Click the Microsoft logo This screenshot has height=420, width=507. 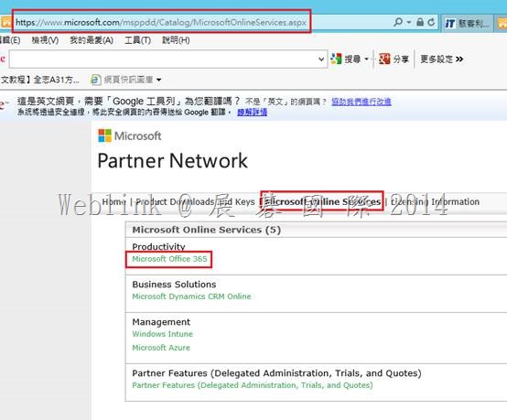click(129, 135)
